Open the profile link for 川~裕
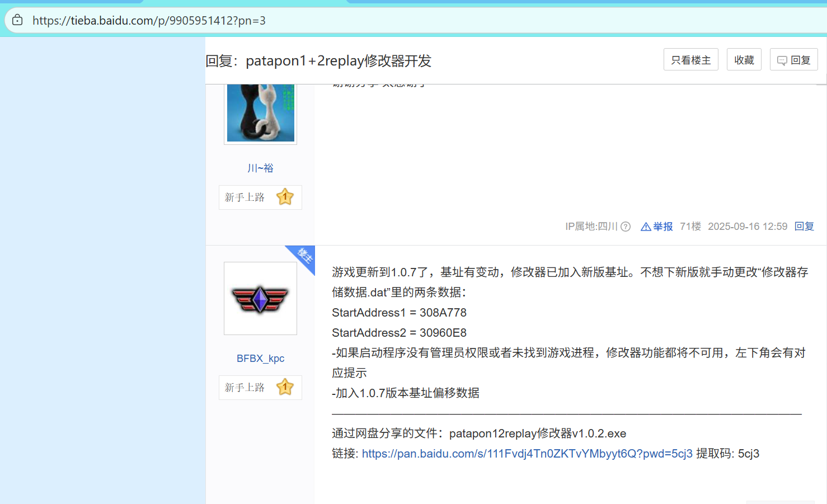The height and width of the screenshot is (504, 827). coord(260,168)
